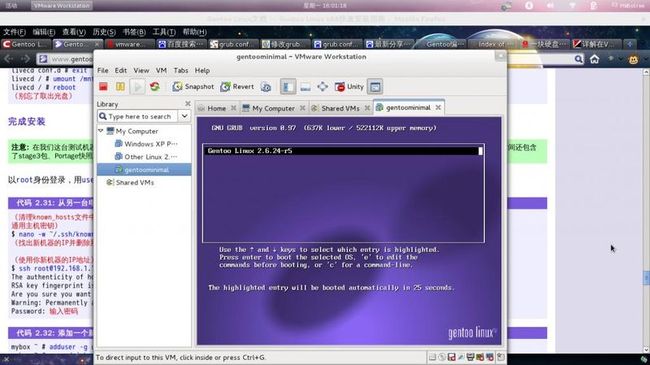Collapse the My Computer tree node
The height and width of the screenshot is (365, 650).
point(101,131)
